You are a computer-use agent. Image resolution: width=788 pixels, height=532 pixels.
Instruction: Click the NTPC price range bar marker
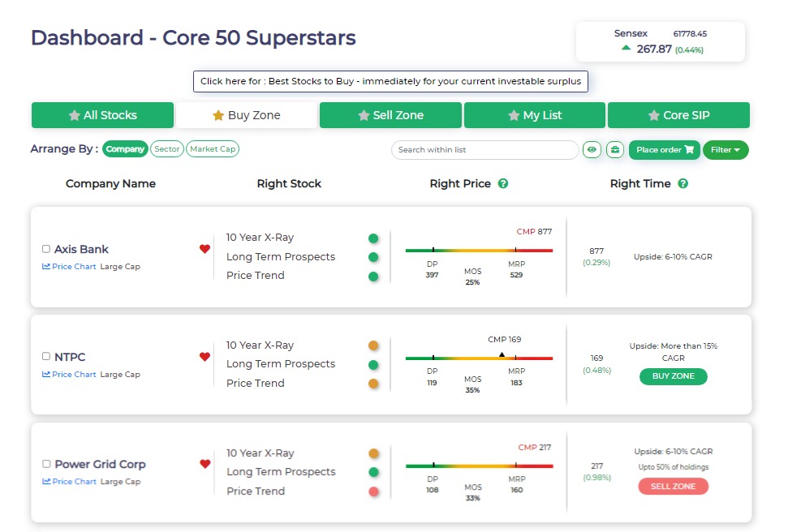[x=502, y=355]
